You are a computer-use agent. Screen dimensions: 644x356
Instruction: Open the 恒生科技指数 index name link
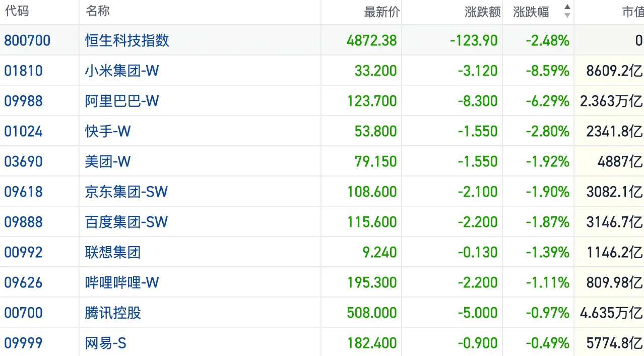tap(127, 40)
